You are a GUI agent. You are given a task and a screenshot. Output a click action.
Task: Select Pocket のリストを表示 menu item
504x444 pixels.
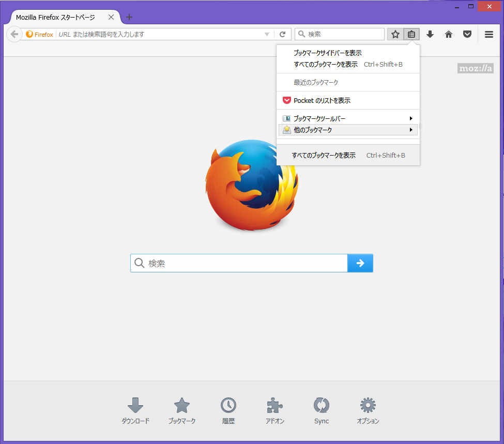348,101
